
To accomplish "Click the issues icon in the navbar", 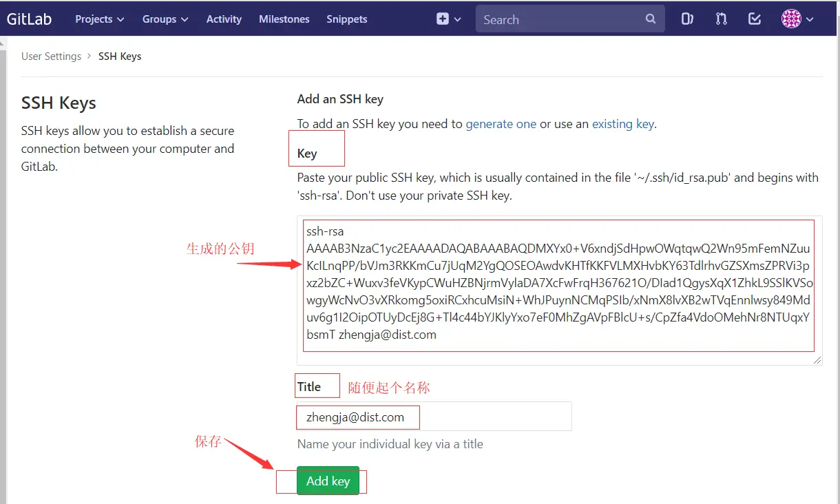I will [686, 19].
